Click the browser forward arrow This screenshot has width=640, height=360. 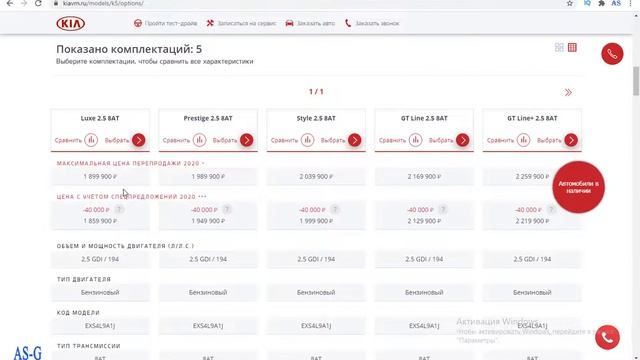pyautogui.click(x=24, y=3)
